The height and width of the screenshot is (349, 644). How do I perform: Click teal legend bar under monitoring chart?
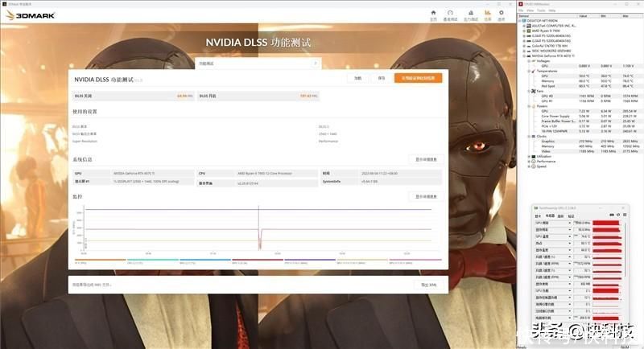(x=153, y=260)
